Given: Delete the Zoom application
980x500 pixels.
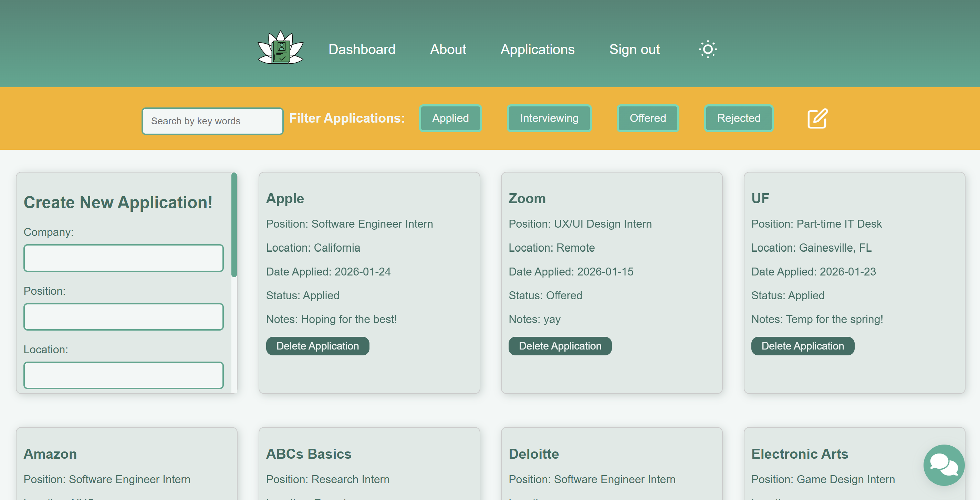Looking at the screenshot, I should tap(560, 346).
